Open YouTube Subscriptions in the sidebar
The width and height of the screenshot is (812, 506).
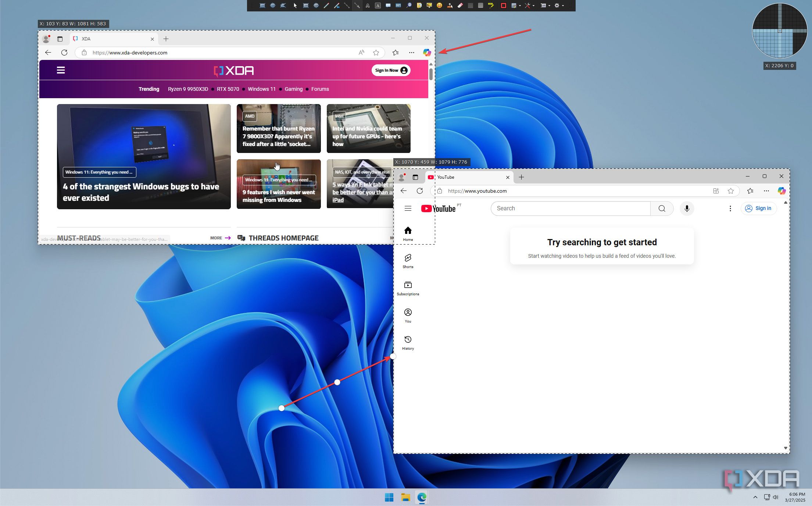(x=408, y=288)
